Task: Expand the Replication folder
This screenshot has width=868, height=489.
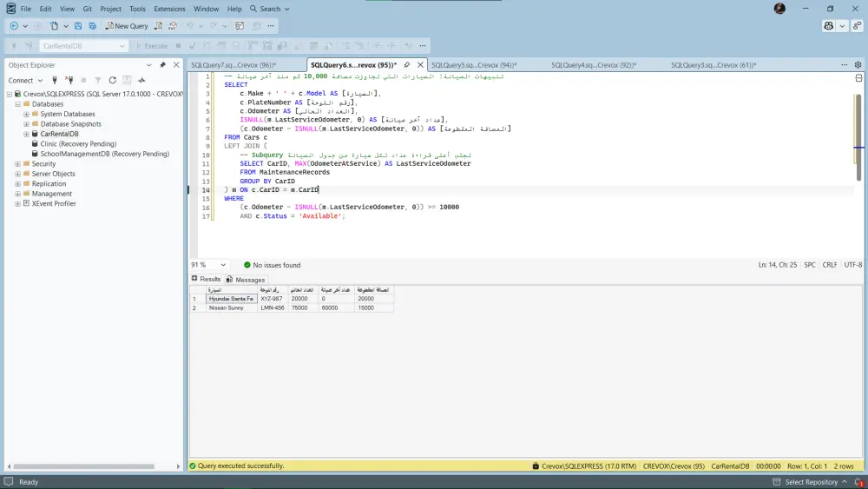Action: 17,184
